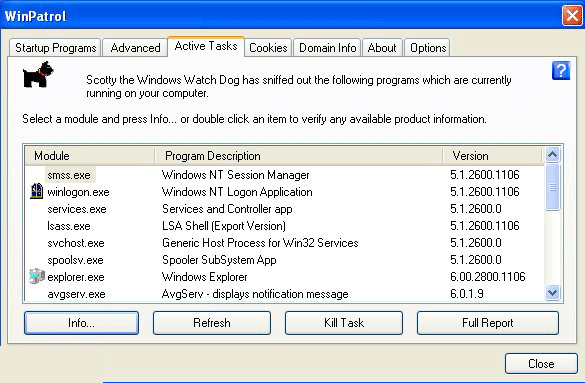
Task: Click the Refresh button
Action: coord(212,323)
